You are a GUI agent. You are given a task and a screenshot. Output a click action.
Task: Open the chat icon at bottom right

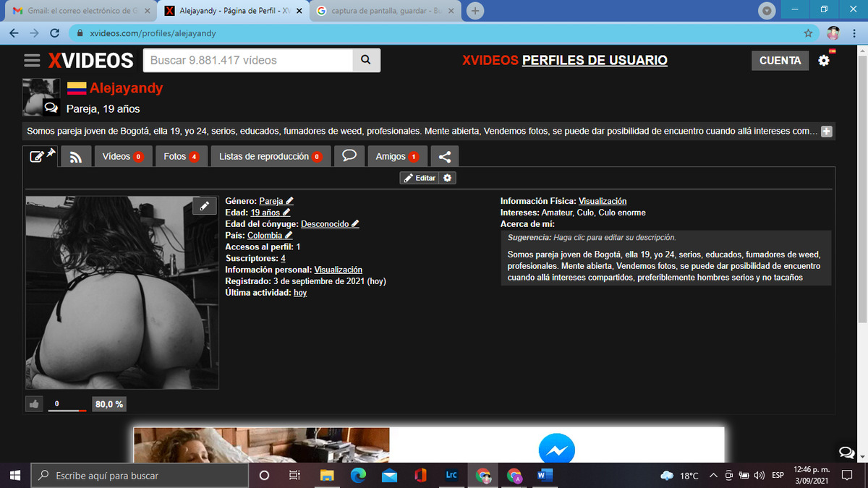pos(846,453)
